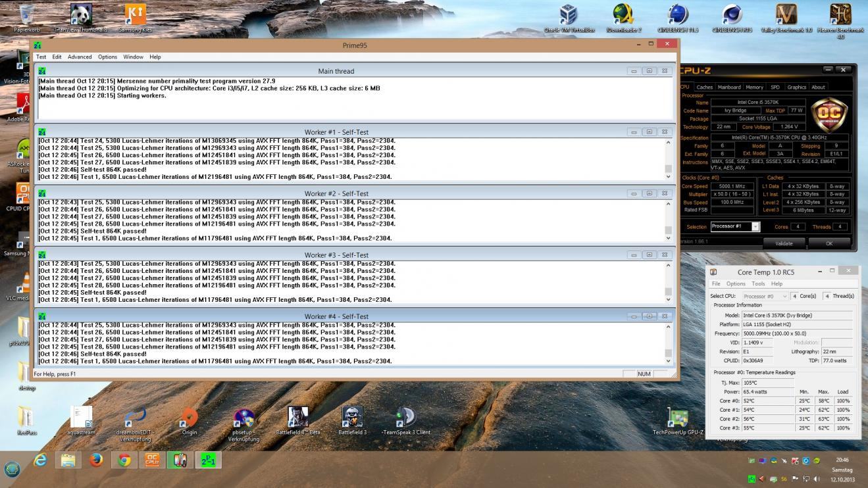Minimize the Main thread child window
Image resolution: width=868 pixels, height=488 pixels.
[634, 71]
